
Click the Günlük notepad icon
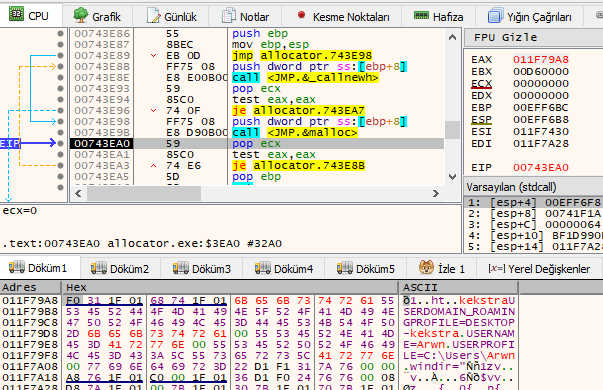pos(153,16)
